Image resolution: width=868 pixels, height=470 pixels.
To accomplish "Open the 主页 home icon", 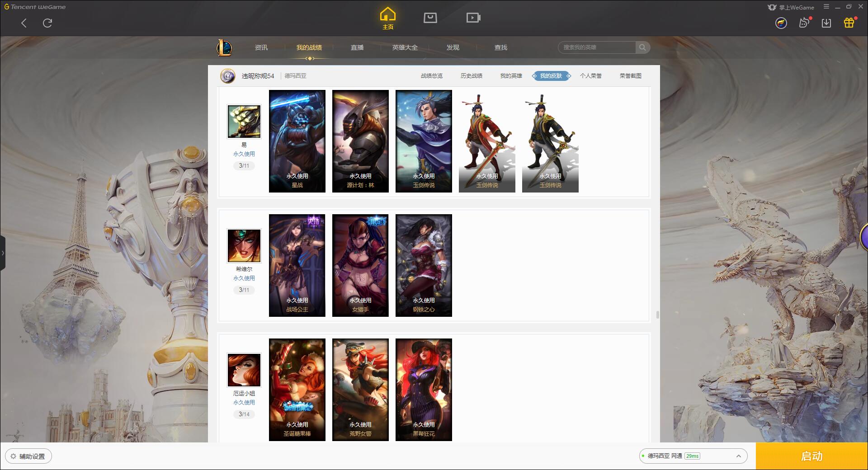I will pos(387,19).
